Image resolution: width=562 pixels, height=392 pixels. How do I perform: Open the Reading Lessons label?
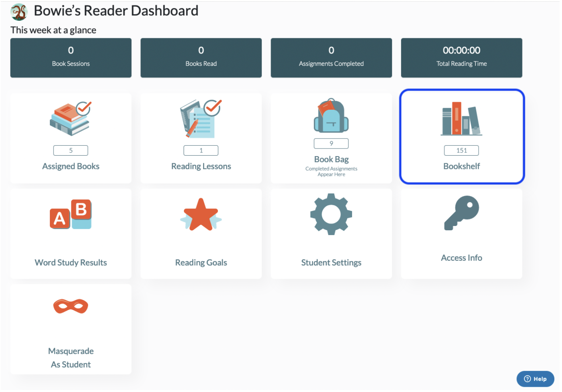pos(201,166)
